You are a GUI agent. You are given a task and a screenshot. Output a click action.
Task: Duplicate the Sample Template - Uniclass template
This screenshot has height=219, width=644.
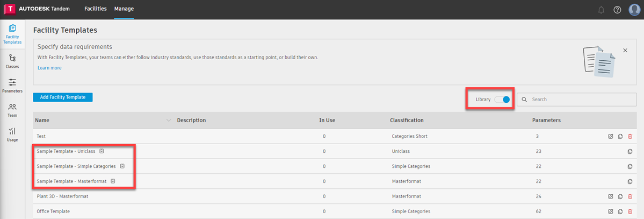630,151
